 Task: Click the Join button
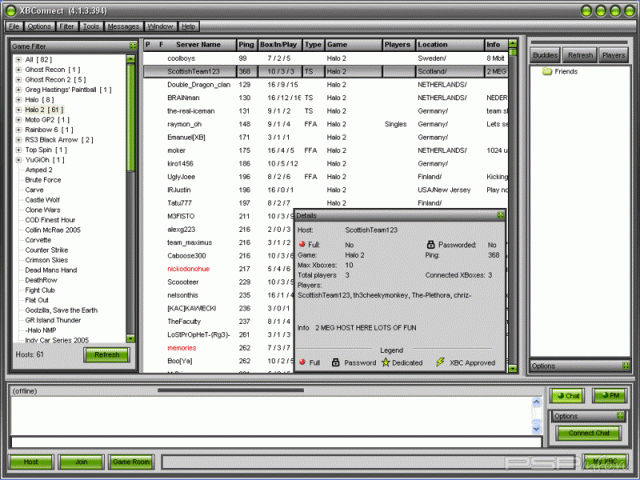(x=79, y=462)
